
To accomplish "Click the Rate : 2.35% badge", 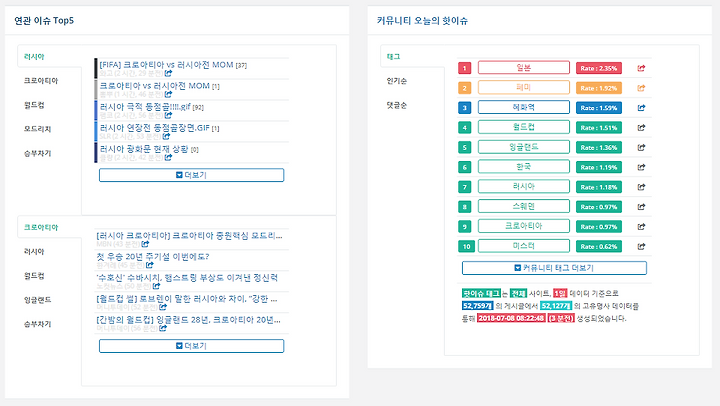I will pos(599,68).
